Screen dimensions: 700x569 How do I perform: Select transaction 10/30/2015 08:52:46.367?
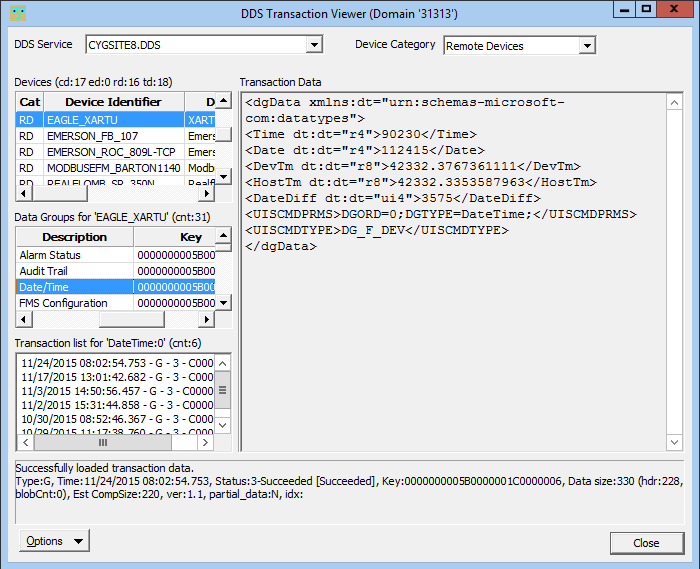tap(117, 419)
